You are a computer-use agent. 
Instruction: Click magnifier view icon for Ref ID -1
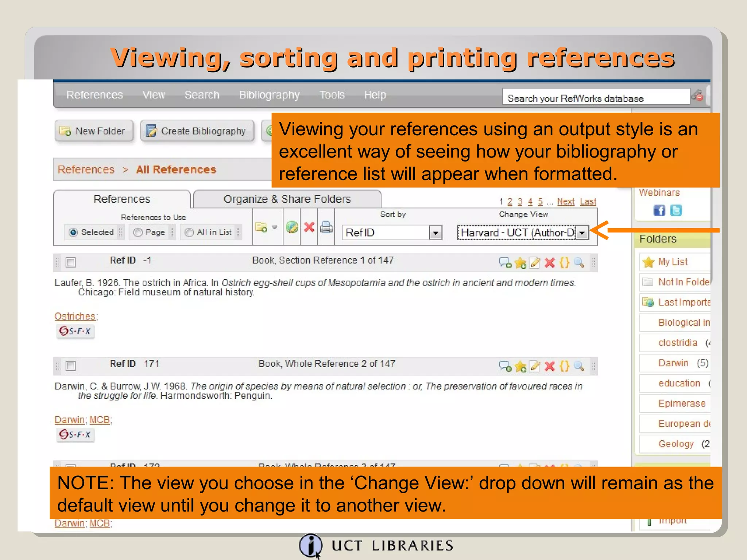pyautogui.click(x=579, y=262)
